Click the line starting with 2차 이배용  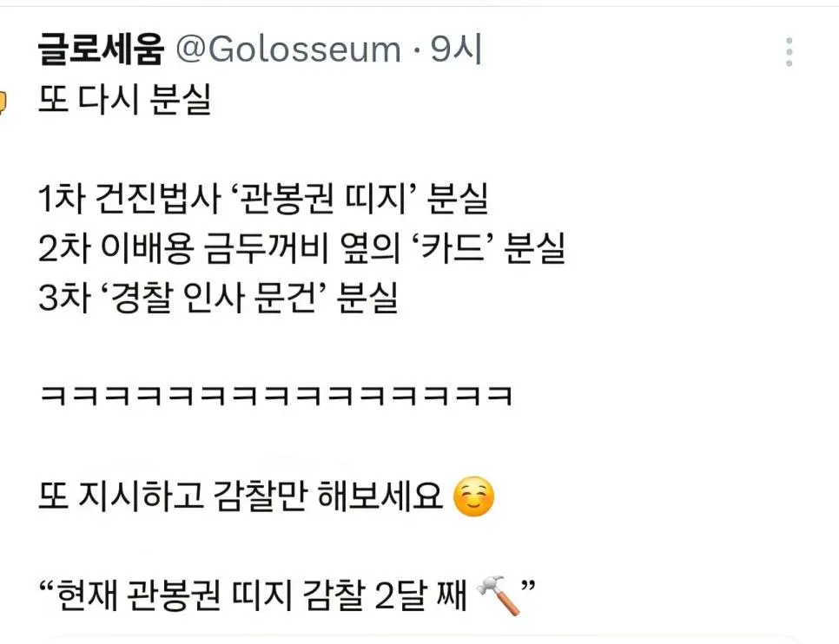point(302,248)
